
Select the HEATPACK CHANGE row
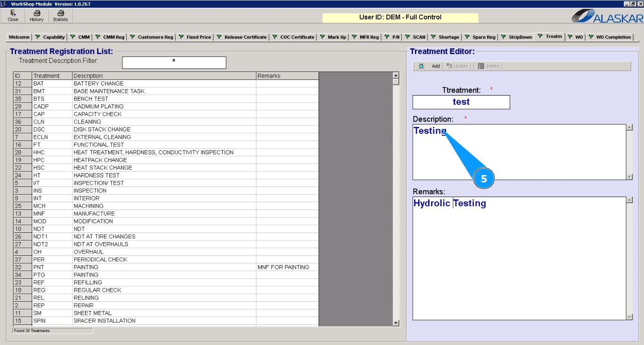pos(166,160)
